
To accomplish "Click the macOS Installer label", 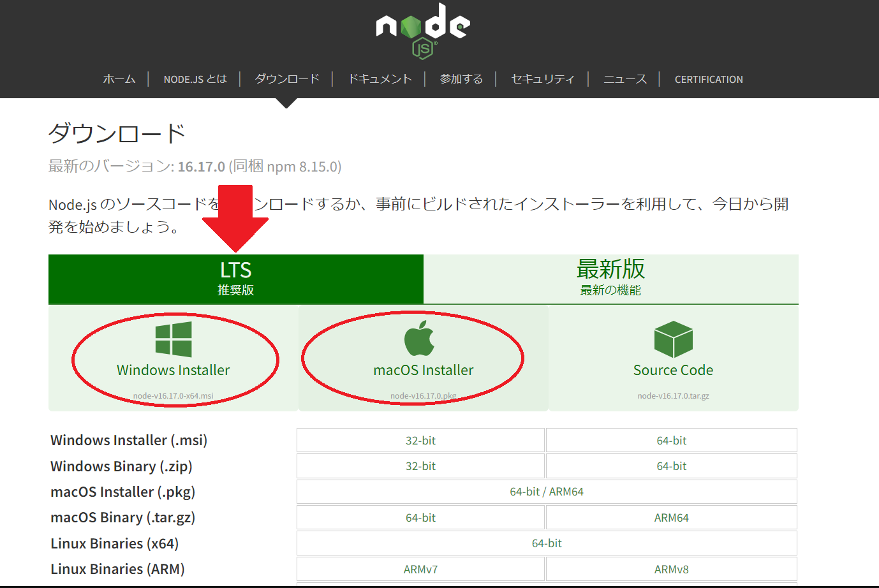I will (x=424, y=370).
